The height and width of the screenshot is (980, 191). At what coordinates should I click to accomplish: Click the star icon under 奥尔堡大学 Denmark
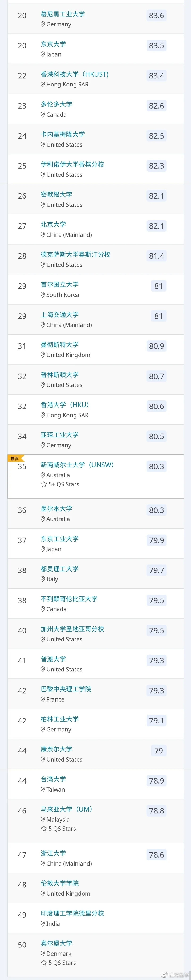[x=43, y=963]
